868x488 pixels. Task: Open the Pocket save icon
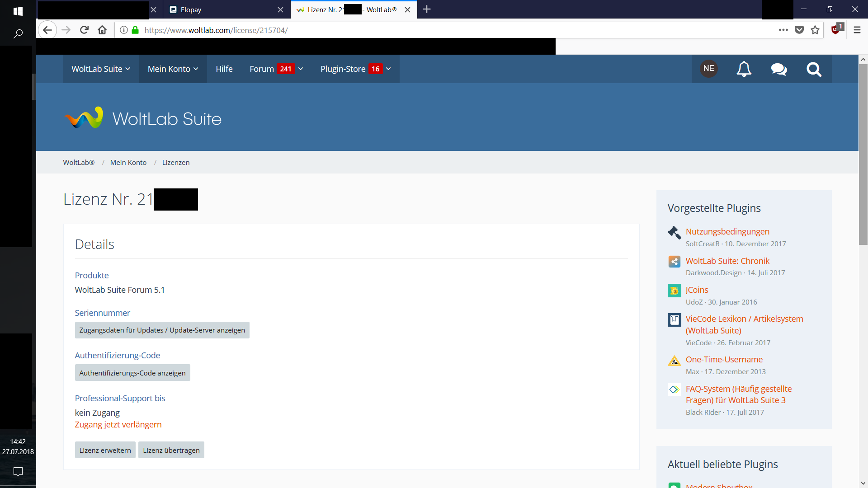(x=799, y=30)
